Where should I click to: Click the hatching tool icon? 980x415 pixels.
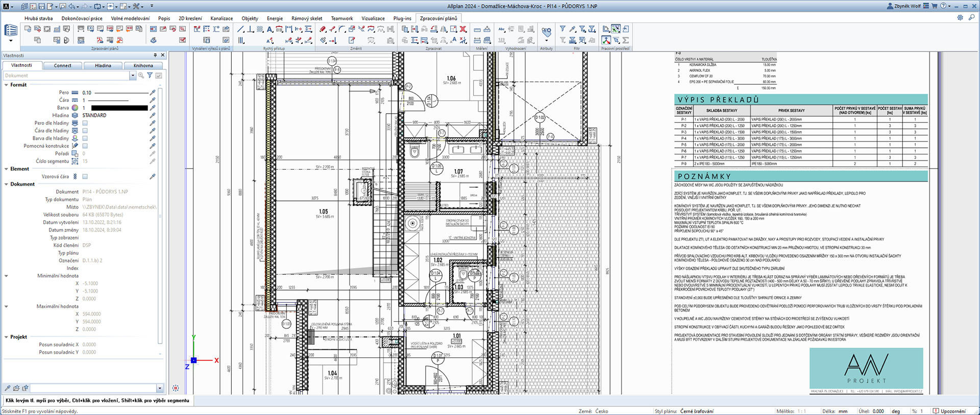coord(260,29)
